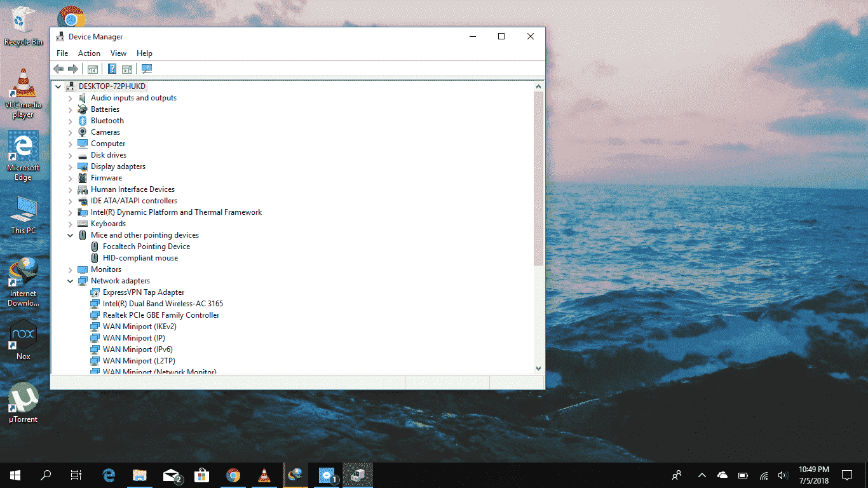This screenshot has width=868, height=488.
Task: Open the Recycle Bin desktop icon
Action: click(x=24, y=26)
